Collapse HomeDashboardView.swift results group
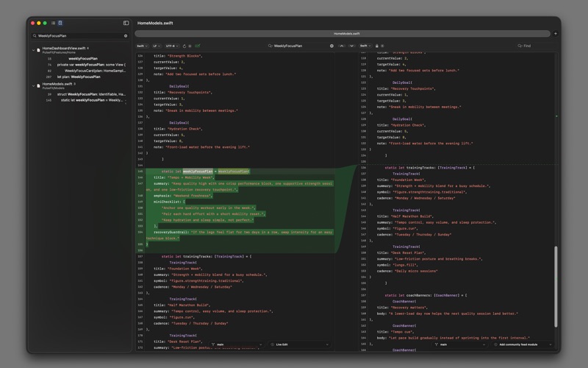Viewport: 588px width, 368px height. coord(33,50)
